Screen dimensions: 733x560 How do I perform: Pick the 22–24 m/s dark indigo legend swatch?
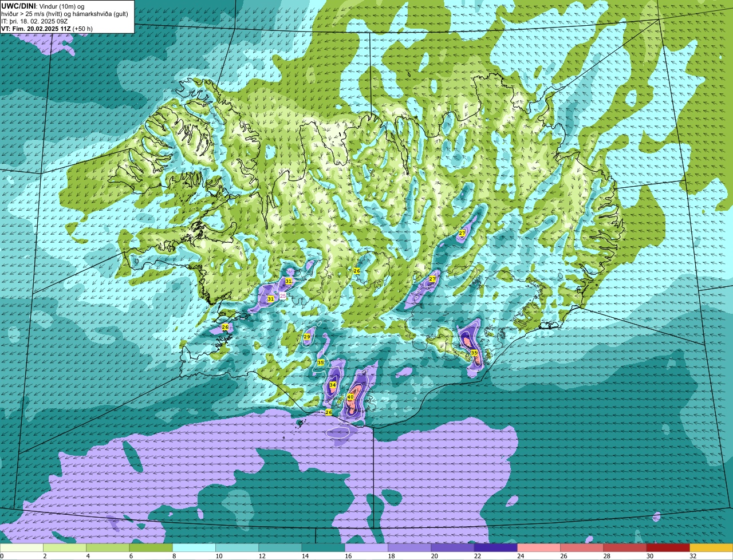click(495, 548)
